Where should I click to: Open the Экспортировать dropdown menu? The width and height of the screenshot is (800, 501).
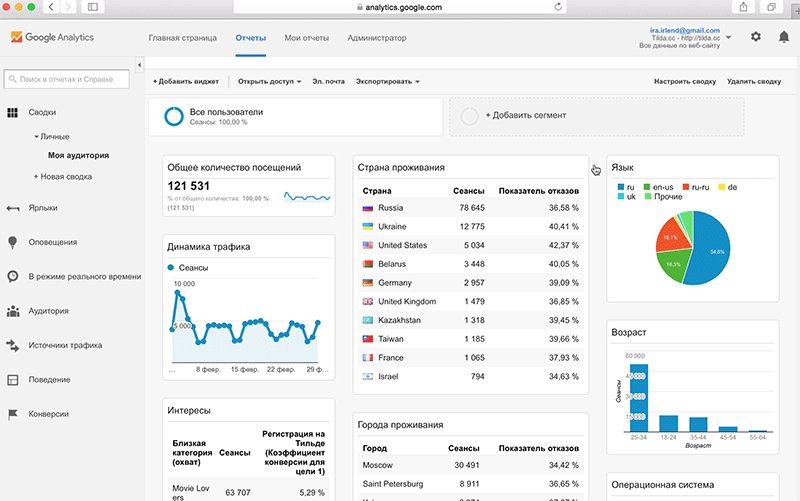(388, 81)
